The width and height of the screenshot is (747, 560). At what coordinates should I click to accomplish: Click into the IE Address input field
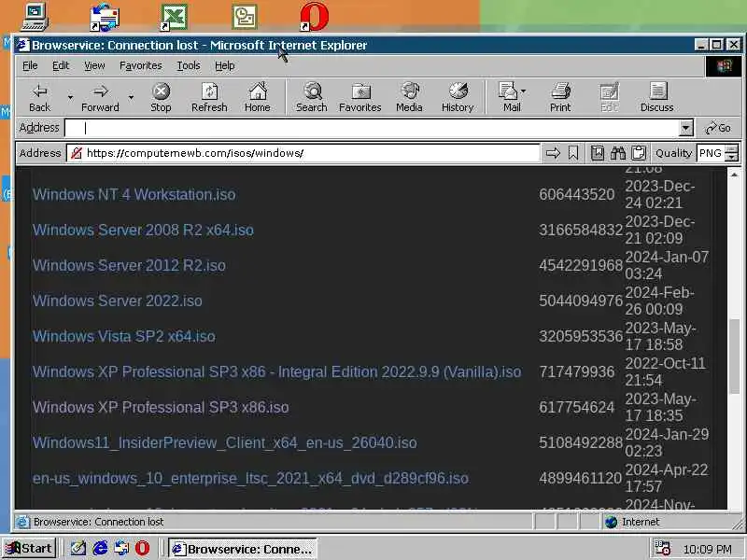[372, 128]
